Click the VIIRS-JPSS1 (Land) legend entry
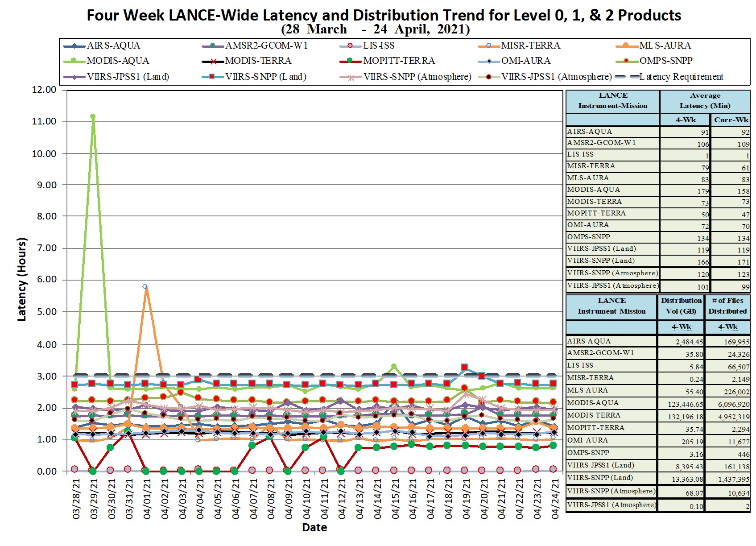 (x=116, y=77)
